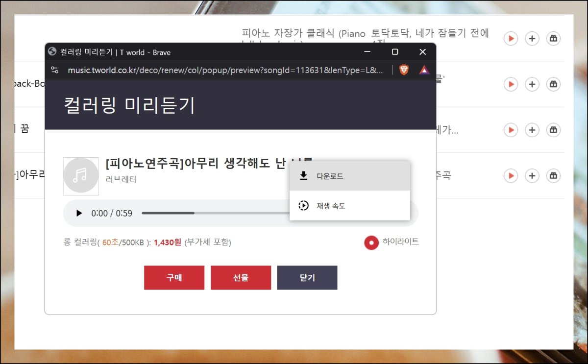Click gift icon in back-Bo row

click(x=553, y=84)
